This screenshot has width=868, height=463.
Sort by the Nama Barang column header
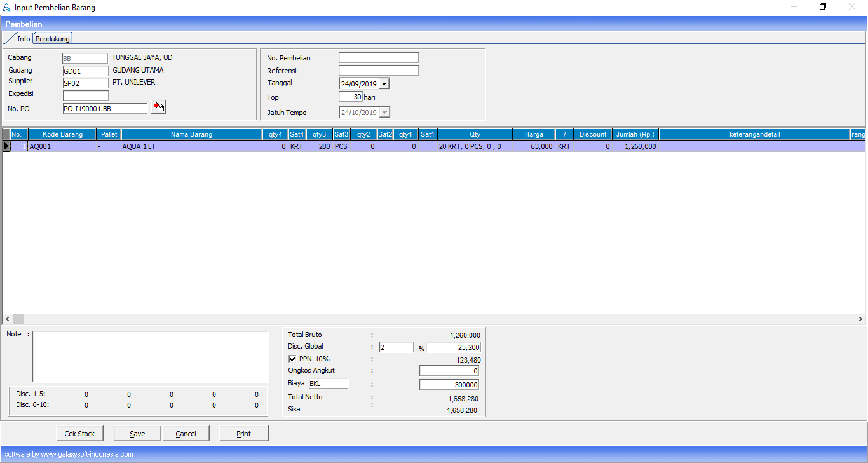(191, 134)
